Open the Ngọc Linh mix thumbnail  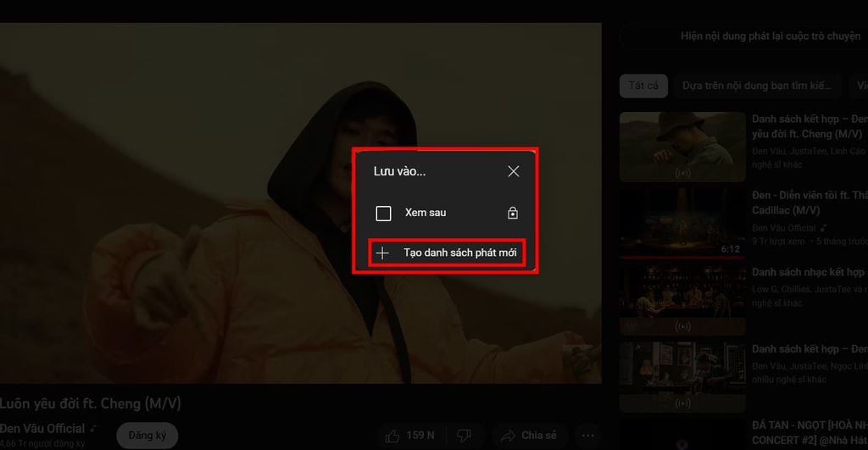(x=682, y=377)
